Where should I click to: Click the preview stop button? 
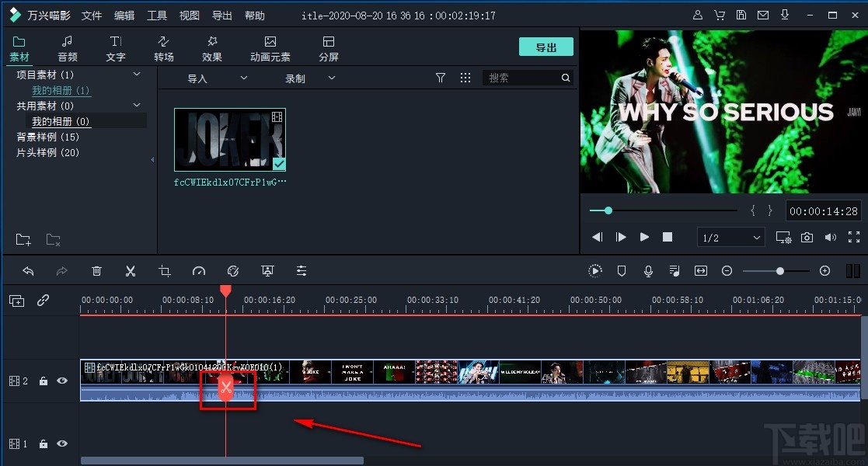(668, 237)
